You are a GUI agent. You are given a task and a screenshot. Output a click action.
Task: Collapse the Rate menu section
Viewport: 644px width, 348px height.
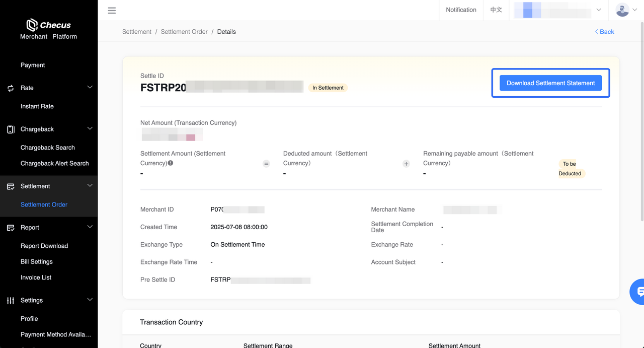[90, 88]
